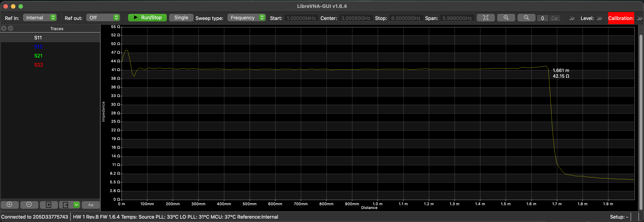Open the Ref out Off dropdown
644x222 pixels.
(103, 18)
